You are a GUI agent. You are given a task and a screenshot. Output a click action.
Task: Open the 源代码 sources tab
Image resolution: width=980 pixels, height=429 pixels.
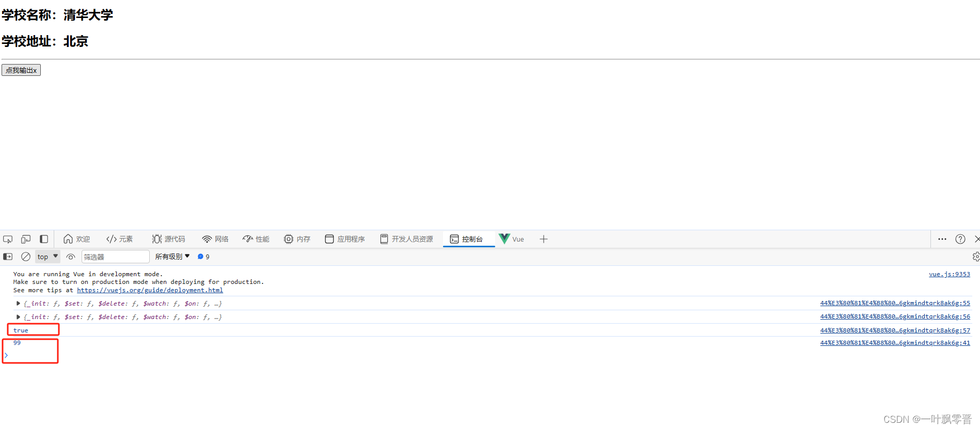click(x=168, y=239)
